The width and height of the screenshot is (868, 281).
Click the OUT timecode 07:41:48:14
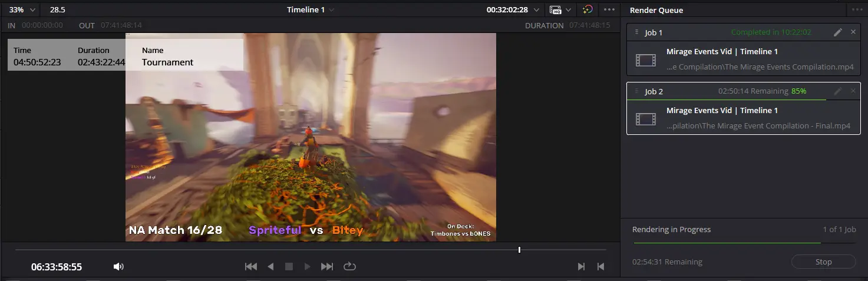(121, 25)
